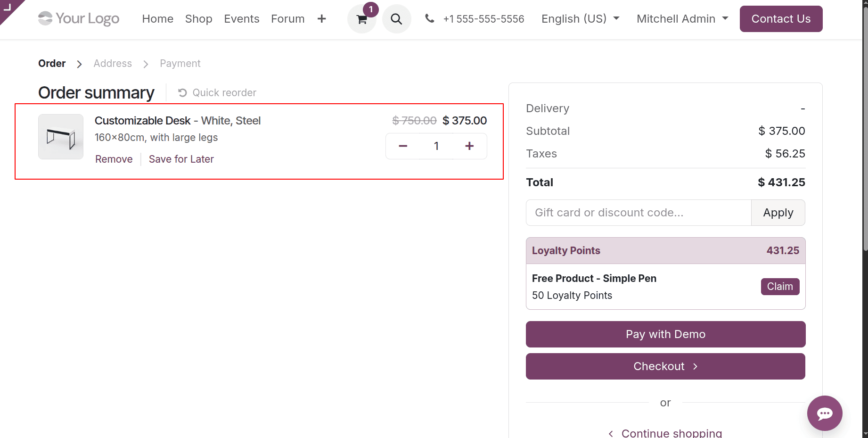The height and width of the screenshot is (438, 868).
Task: Open the shopping cart icon
Action: [x=361, y=19]
